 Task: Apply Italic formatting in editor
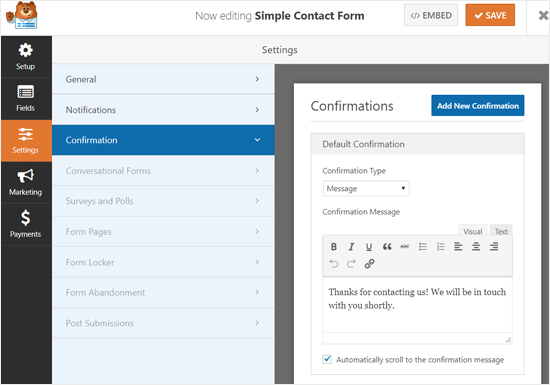[351, 247]
